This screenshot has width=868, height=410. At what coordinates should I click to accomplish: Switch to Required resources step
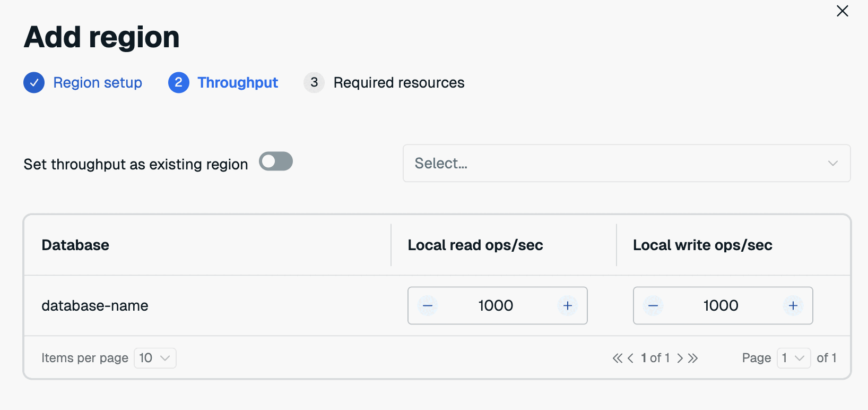point(398,83)
